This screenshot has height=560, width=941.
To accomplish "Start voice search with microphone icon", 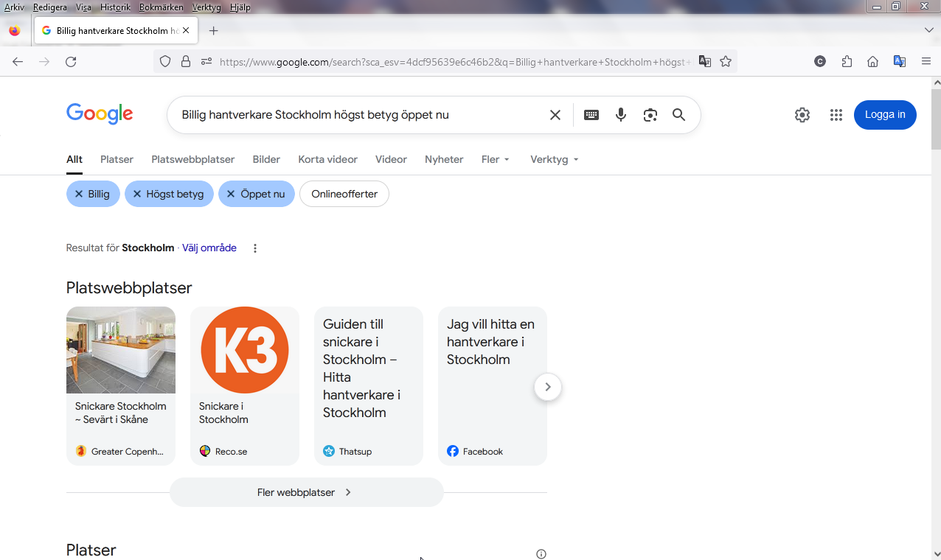I will click(621, 115).
